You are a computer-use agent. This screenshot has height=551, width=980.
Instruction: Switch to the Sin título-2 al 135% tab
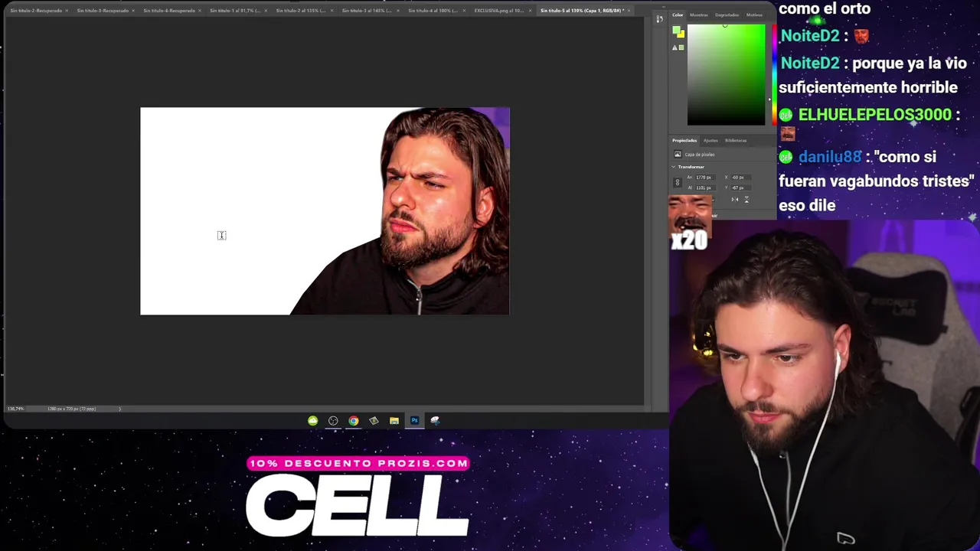tap(301, 11)
